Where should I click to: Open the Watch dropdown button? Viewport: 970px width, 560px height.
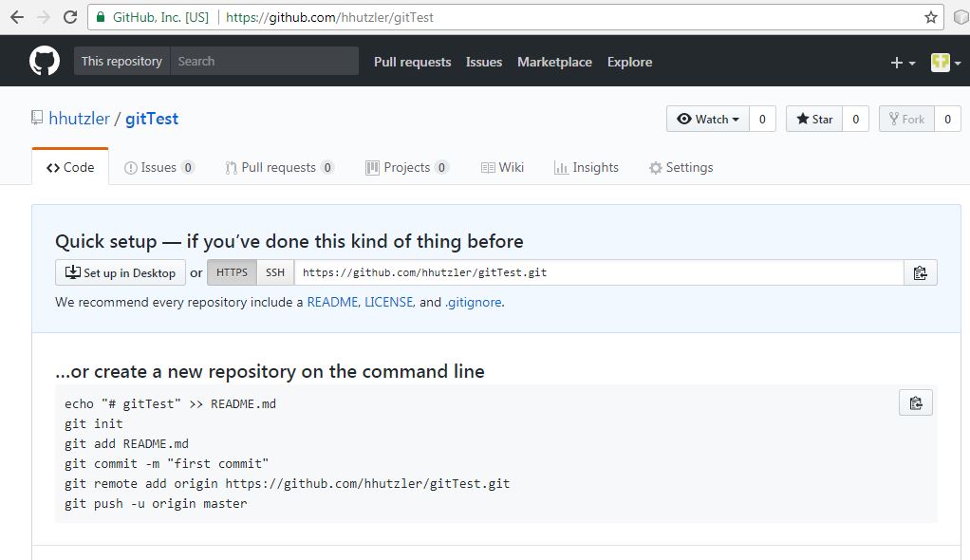[x=708, y=119]
